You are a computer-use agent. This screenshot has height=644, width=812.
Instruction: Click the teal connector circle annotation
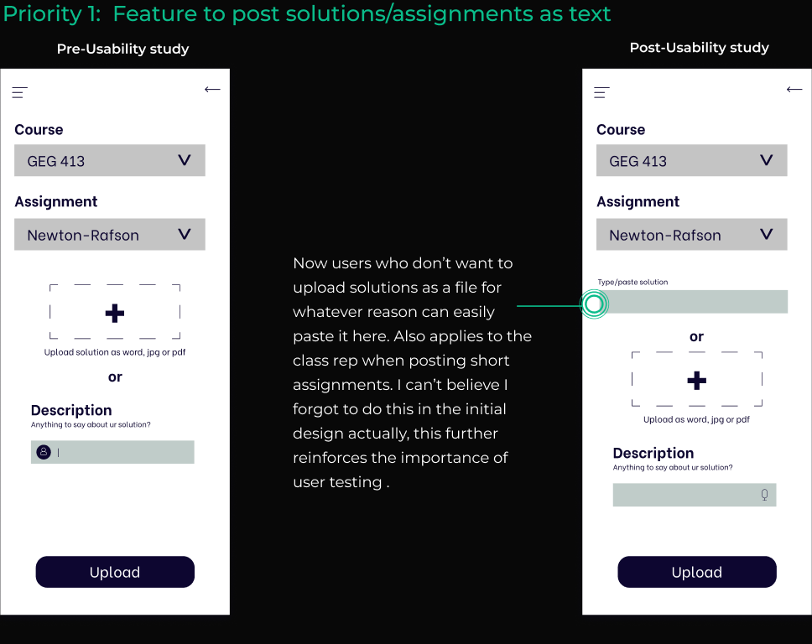pyautogui.click(x=594, y=304)
